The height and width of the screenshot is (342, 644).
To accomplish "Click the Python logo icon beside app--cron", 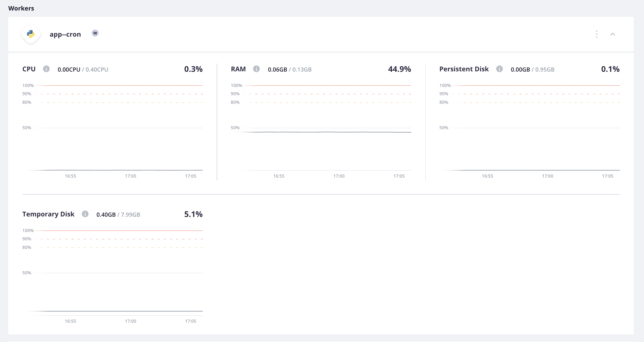I will (x=31, y=34).
